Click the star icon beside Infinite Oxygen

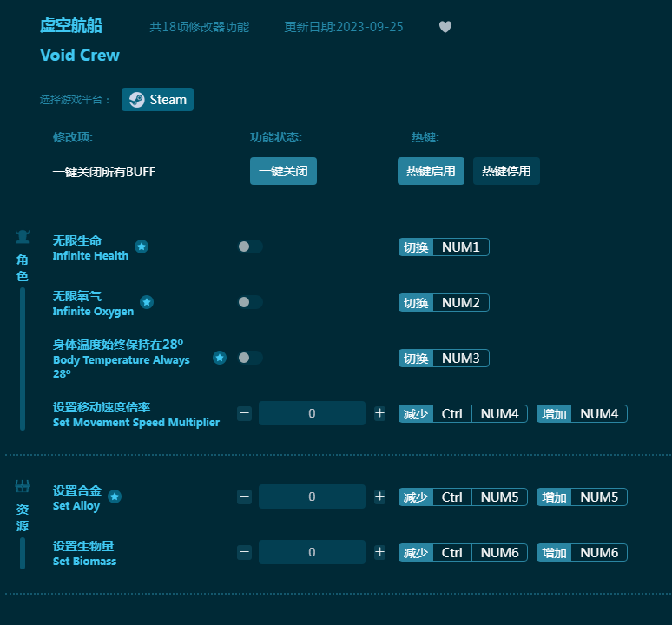point(147,302)
